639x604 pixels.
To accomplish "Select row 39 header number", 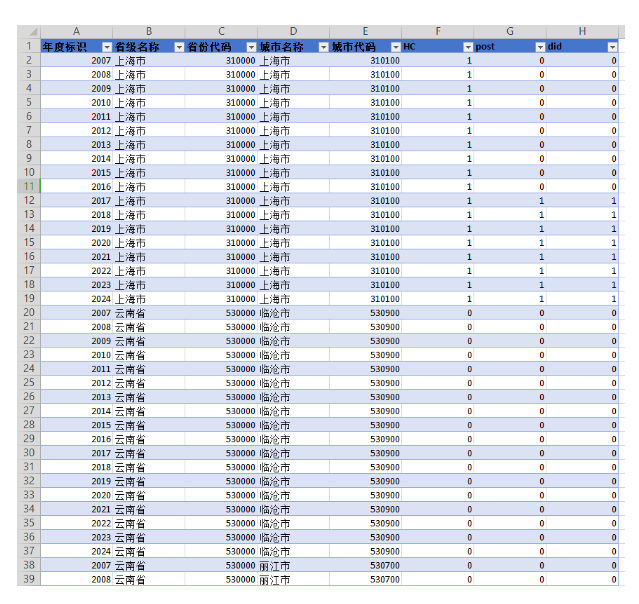I will click(x=29, y=579).
